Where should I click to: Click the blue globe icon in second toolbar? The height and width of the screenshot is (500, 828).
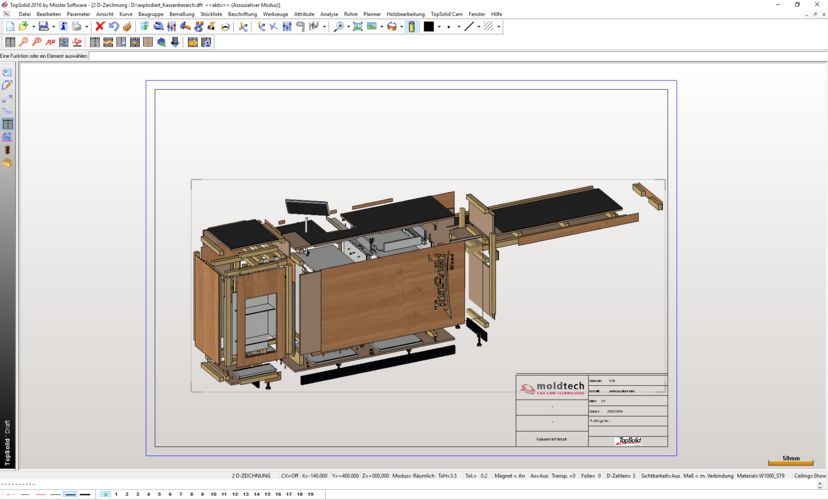162,42
